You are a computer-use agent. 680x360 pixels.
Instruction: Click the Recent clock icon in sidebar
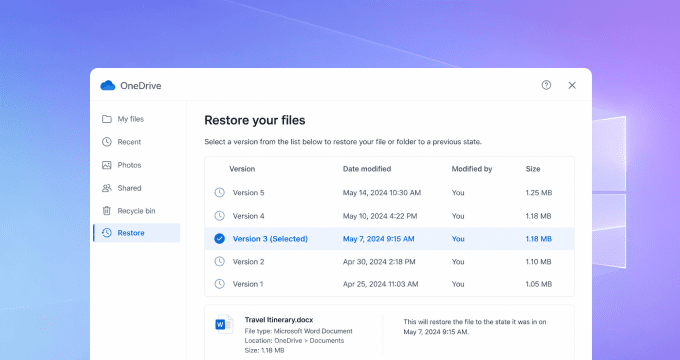pos(107,142)
